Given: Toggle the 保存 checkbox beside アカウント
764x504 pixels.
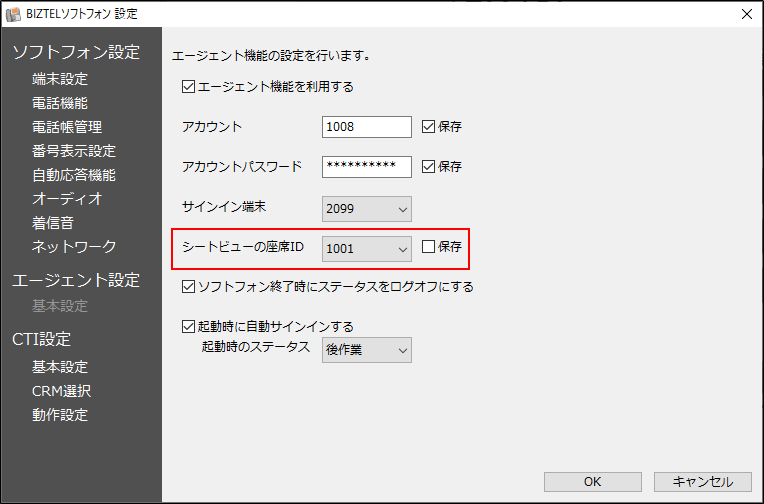Looking at the screenshot, I should pos(428,127).
